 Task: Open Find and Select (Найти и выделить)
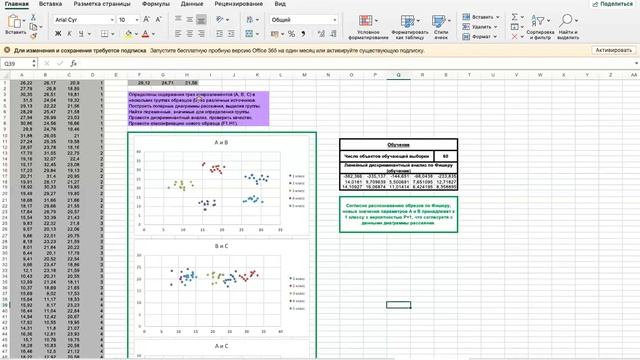tap(568, 27)
